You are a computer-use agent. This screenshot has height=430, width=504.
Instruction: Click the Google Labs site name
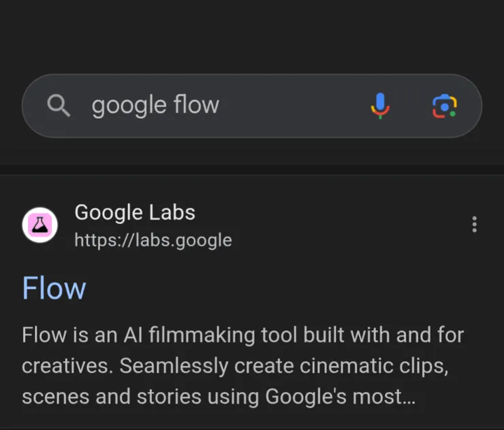pyautogui.click(x=134, y=212)
